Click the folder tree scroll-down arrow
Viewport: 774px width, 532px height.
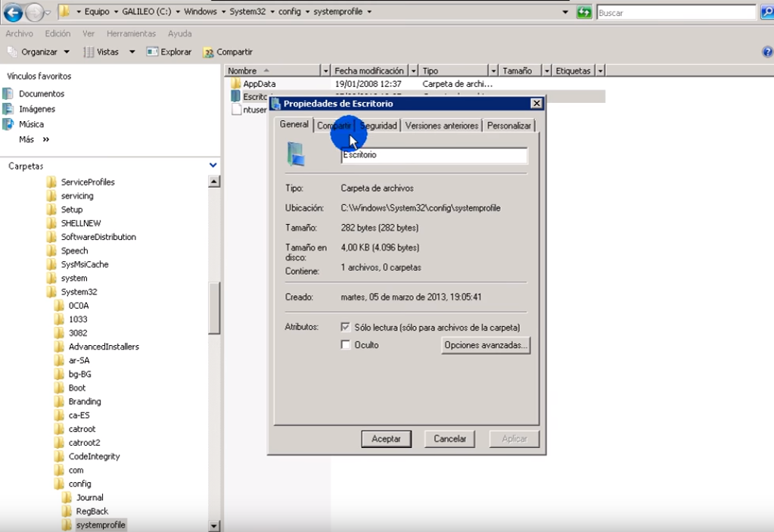pos(213,526)
